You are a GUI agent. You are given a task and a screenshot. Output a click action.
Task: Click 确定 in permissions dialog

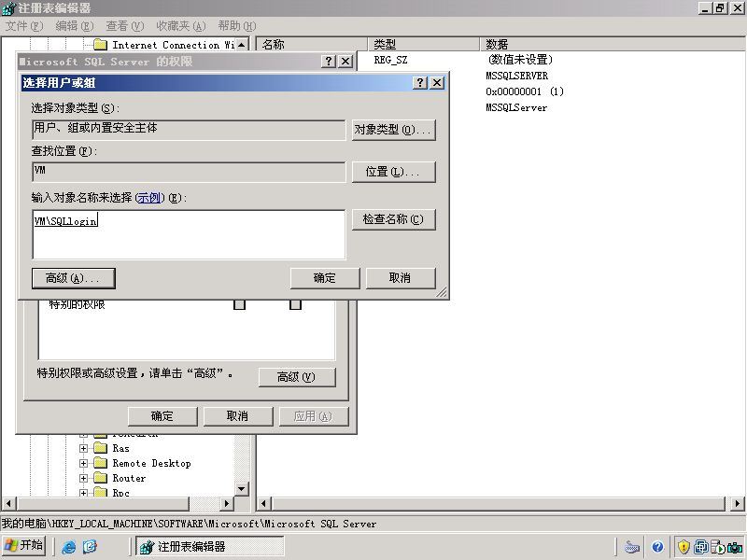click(162, 416)
